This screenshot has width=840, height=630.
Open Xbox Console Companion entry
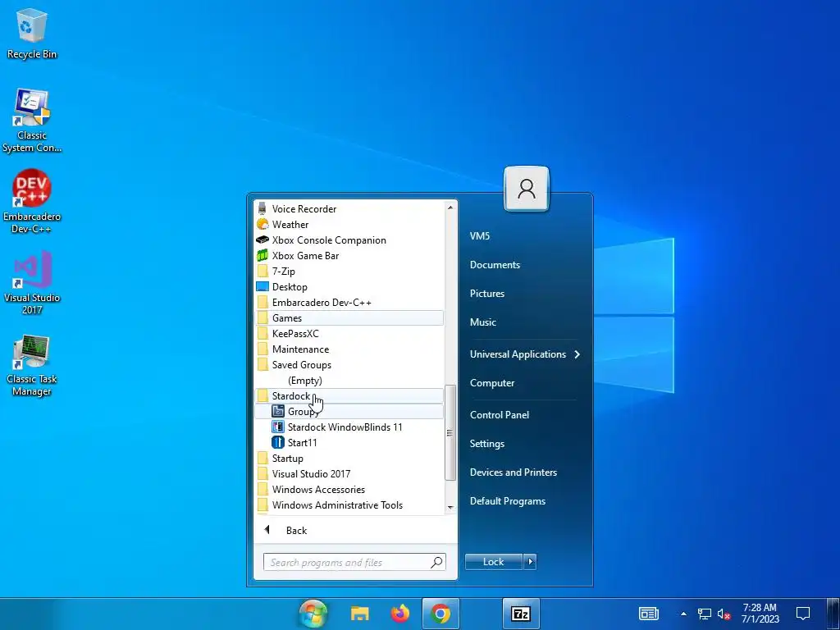(349, 240)
